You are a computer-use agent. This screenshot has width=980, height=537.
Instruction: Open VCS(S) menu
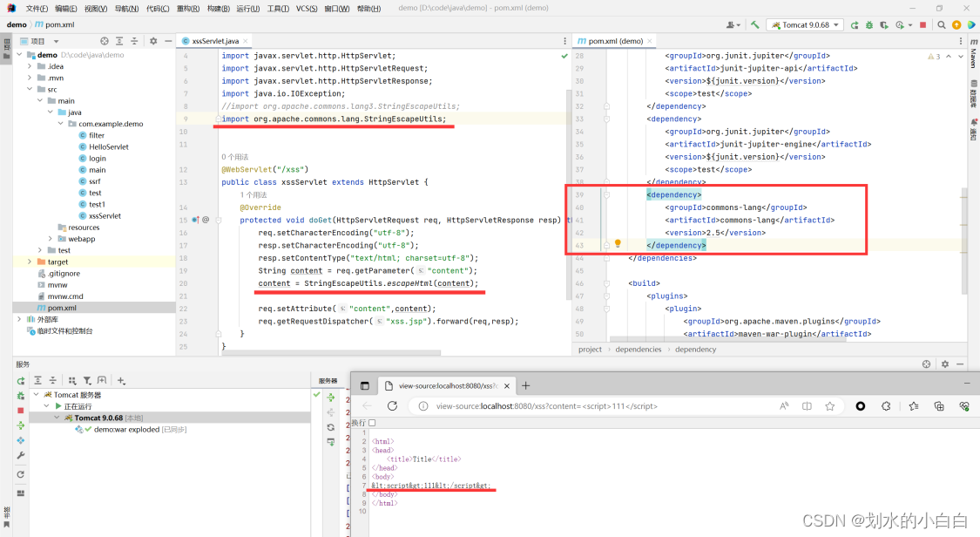click(307, 8)
